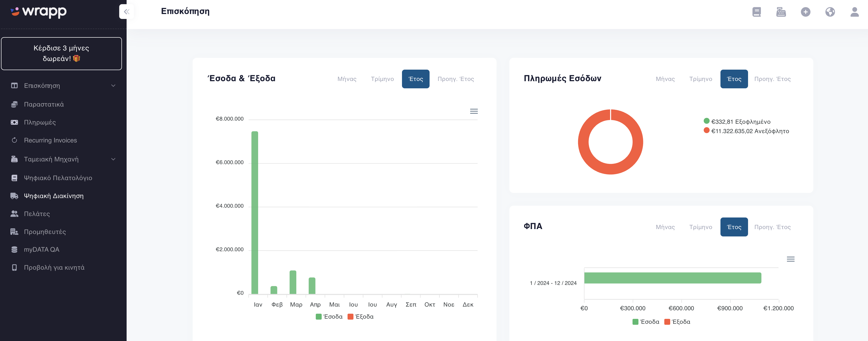Viewport: 868px width, 341px height.
Task: Collapse the sidebar with the double-chevron button
Action: (126, 12)
